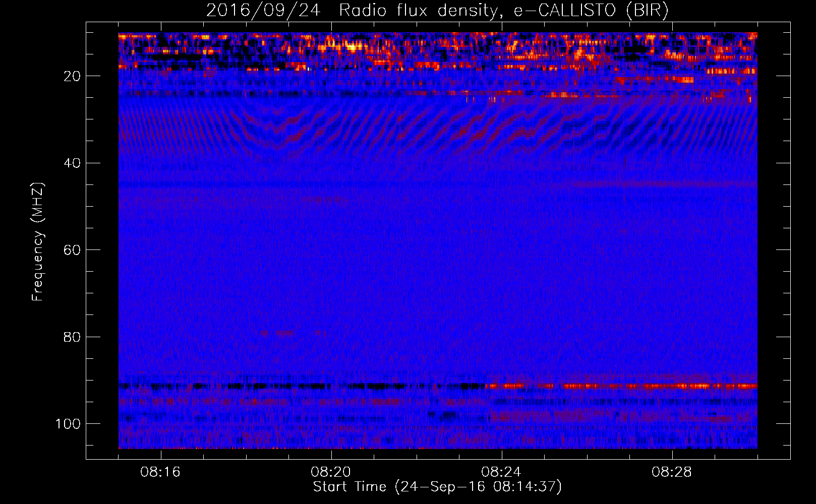Click the 100 frequency tick label
816x504 pixels.
[68, 424]
